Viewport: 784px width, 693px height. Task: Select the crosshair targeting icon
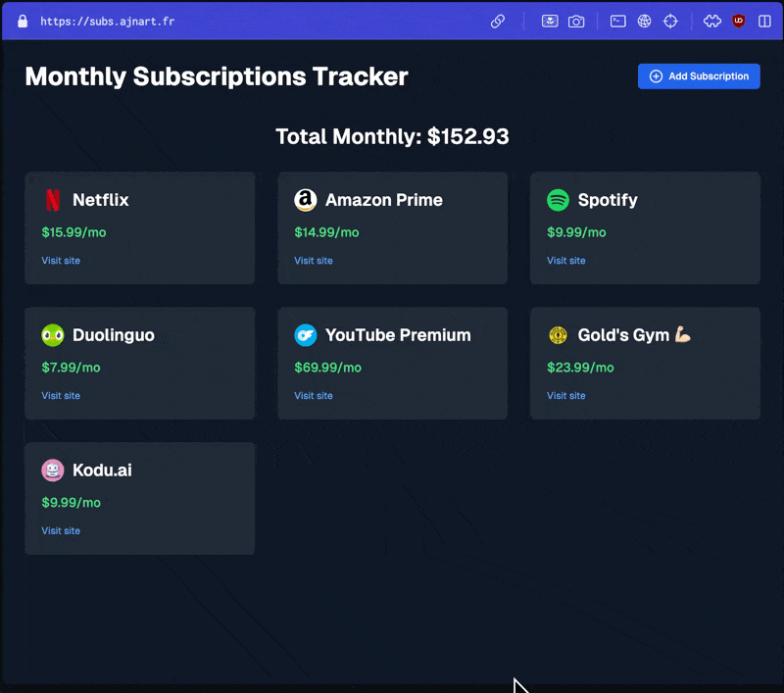coord(671,21)
